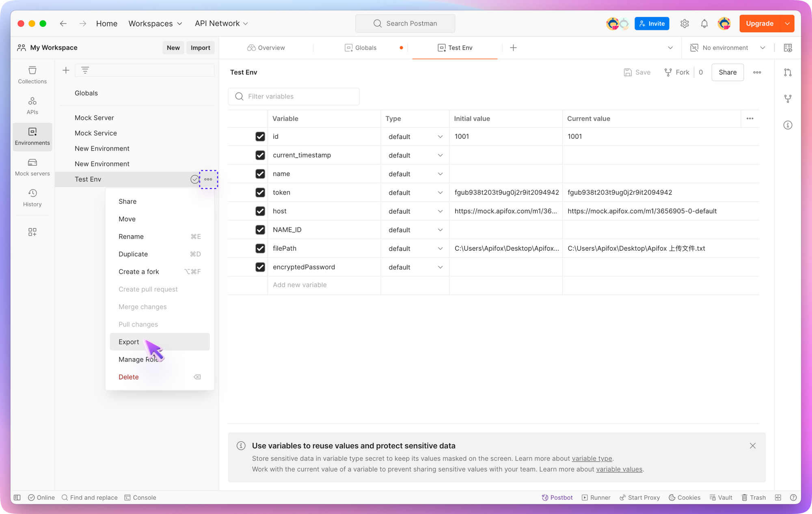Viewport: 812px width, 514px height.
Task: Expand the Upgrade button arrow
Action: [787, 24]
